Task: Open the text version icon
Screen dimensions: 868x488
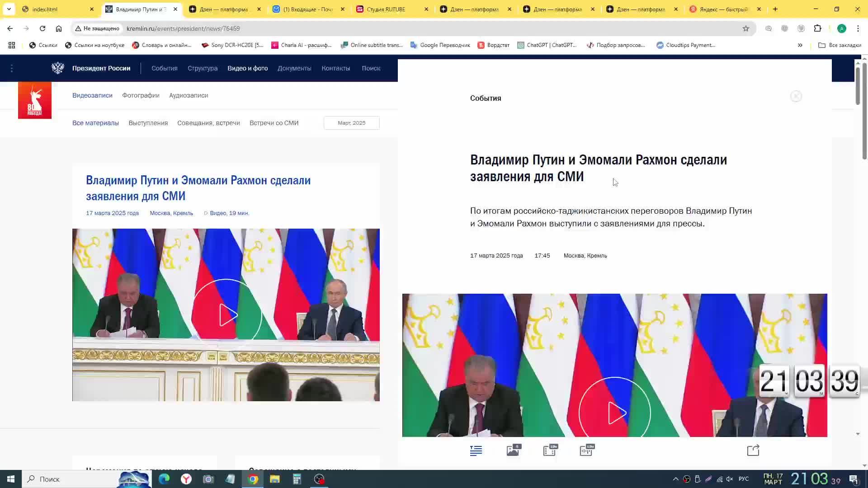Action: click(476, 450)
